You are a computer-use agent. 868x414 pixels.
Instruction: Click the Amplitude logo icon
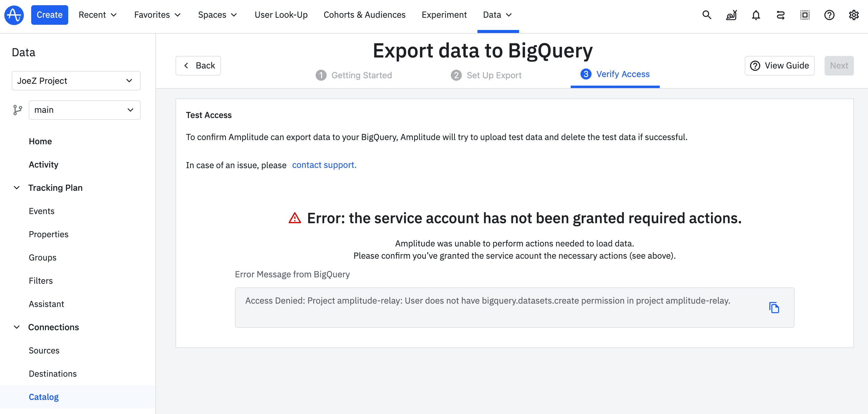point(14,15)
